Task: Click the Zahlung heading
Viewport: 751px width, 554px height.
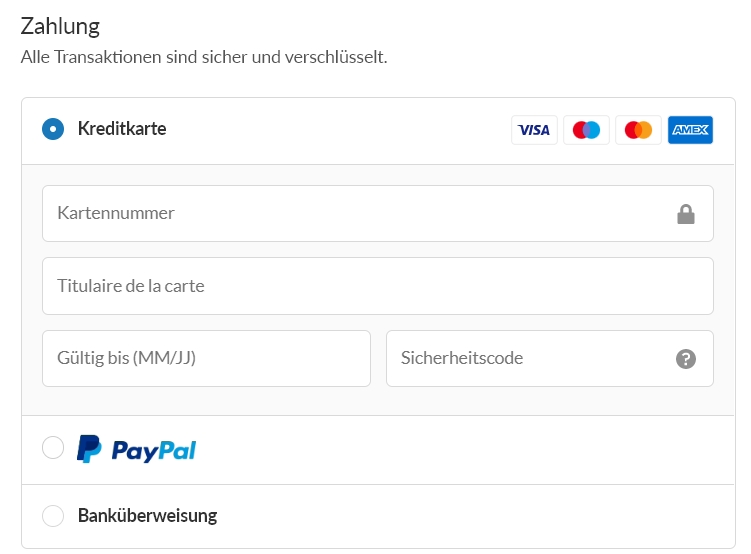Action: click(x=60, y=26)
